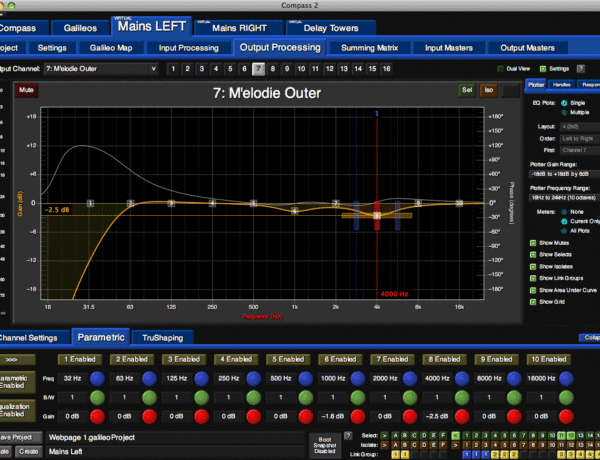Click band 6 handle on EQ curve
The height and width of the screenshot is (460, 600).
coord(294,210)
